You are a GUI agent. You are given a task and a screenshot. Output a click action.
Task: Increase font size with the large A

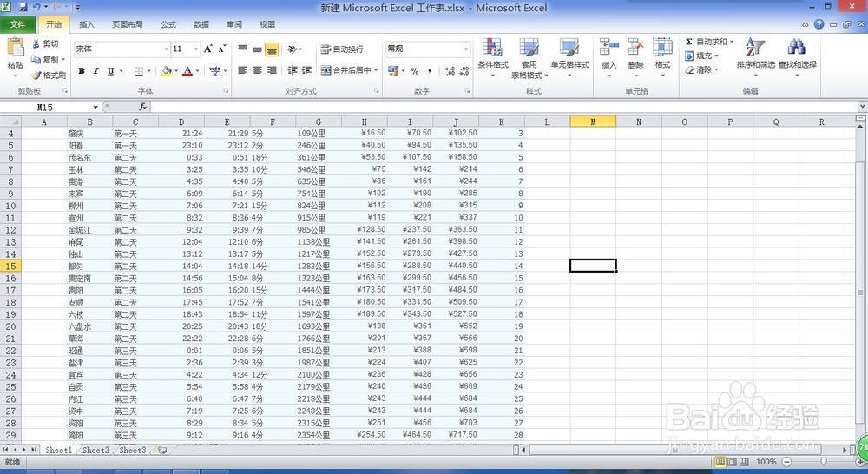[208, 49]
